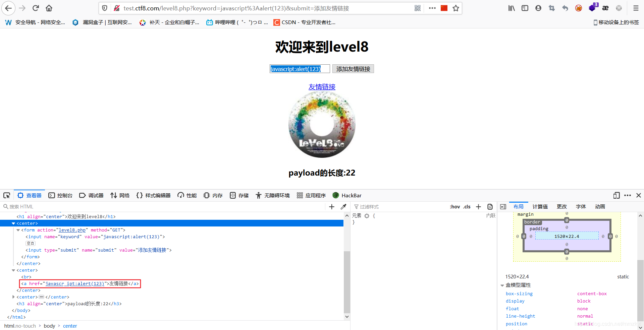Collapse the form element node
This screenshot has height=330, width=644.
tap(18, 230)
